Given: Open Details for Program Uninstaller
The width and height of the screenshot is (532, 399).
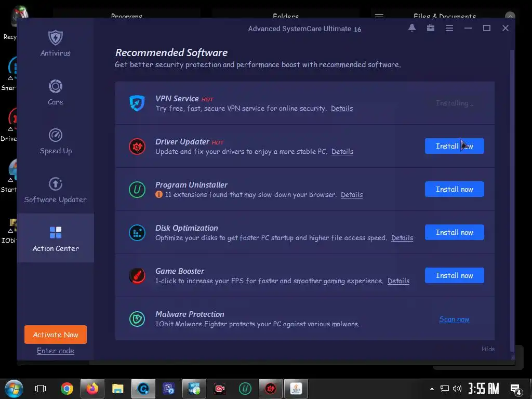Looking at the screenshot, I should (352, 194).
